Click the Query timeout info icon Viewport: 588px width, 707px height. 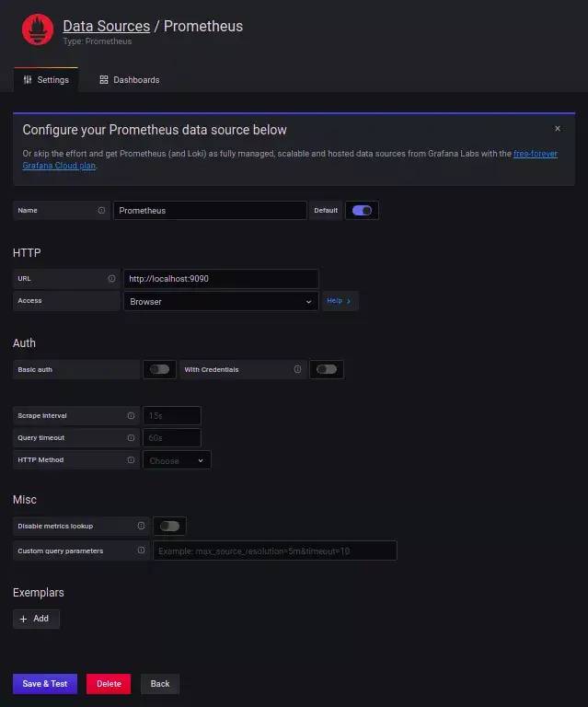[131, 438]
